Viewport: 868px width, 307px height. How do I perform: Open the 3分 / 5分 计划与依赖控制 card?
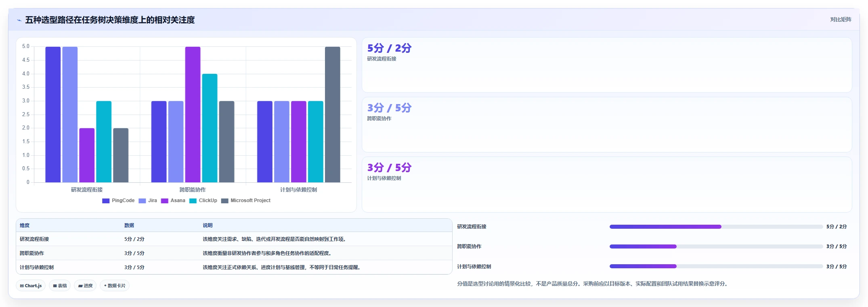coord(607,184)
